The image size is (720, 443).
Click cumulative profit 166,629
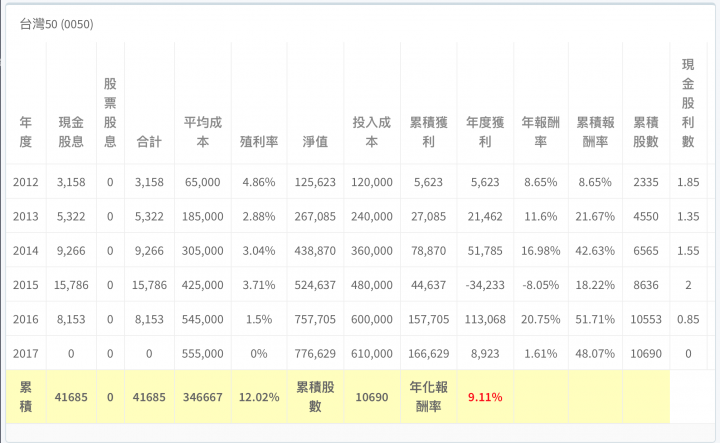[x=428, y=353]
